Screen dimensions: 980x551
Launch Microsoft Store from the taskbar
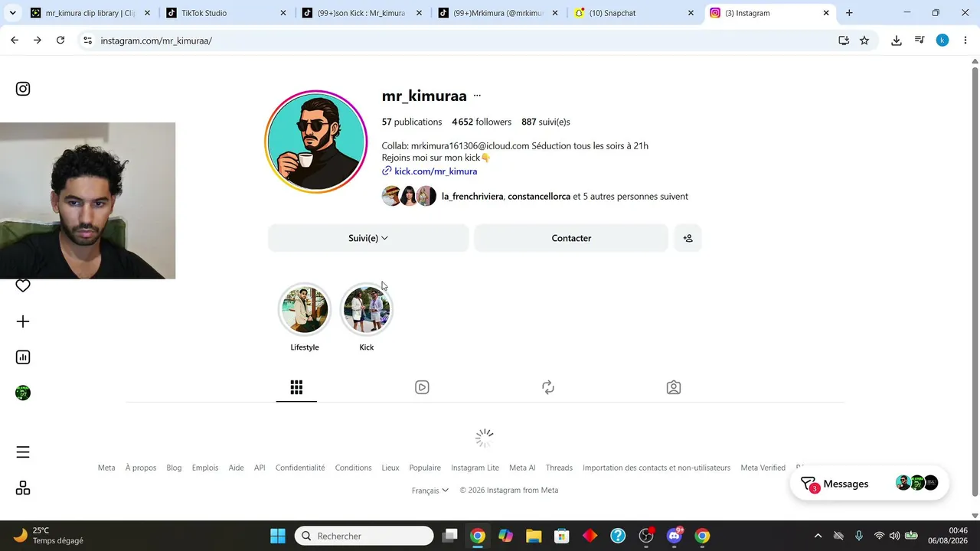pyautogui.click(x=562, y=536)
